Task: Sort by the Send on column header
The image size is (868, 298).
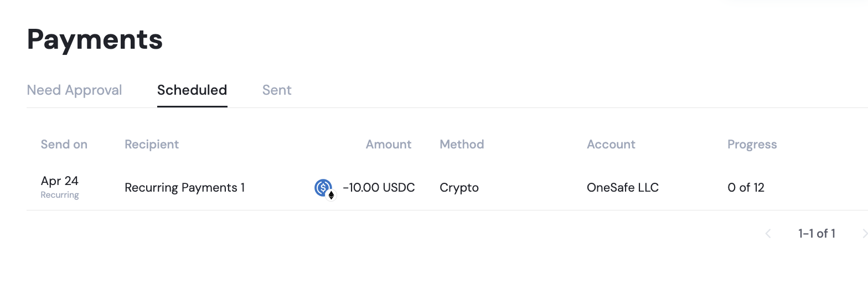Action: click(64, 145)
